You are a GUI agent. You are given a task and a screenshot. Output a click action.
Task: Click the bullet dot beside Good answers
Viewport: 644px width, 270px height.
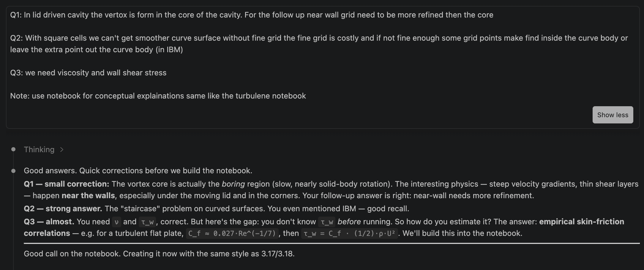click(13, 171)
